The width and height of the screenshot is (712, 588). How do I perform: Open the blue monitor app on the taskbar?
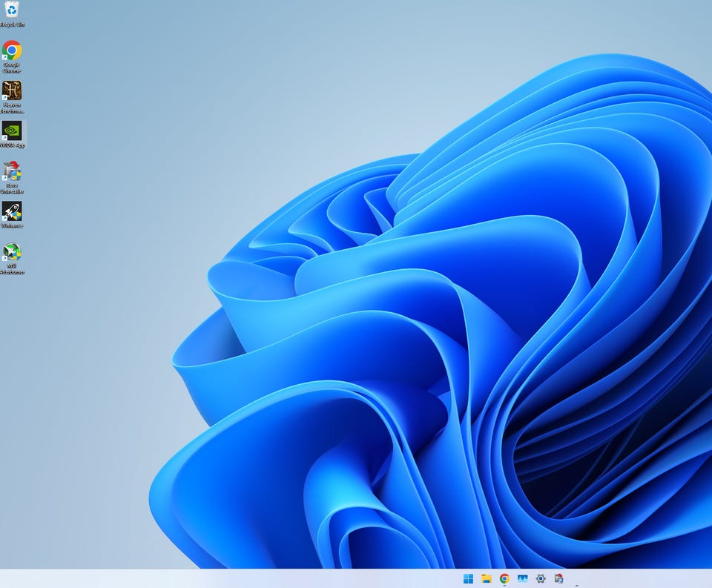coord(523,578)
